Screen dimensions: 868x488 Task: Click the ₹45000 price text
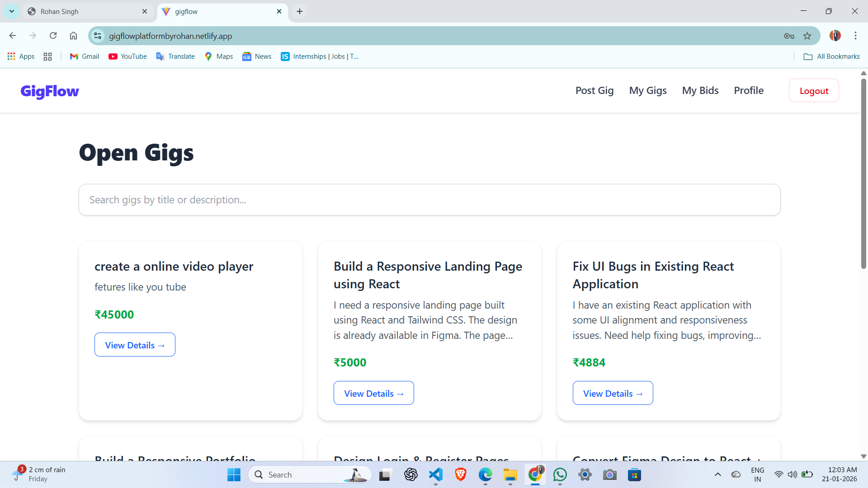pyautogui.click(x=114, y=314)
